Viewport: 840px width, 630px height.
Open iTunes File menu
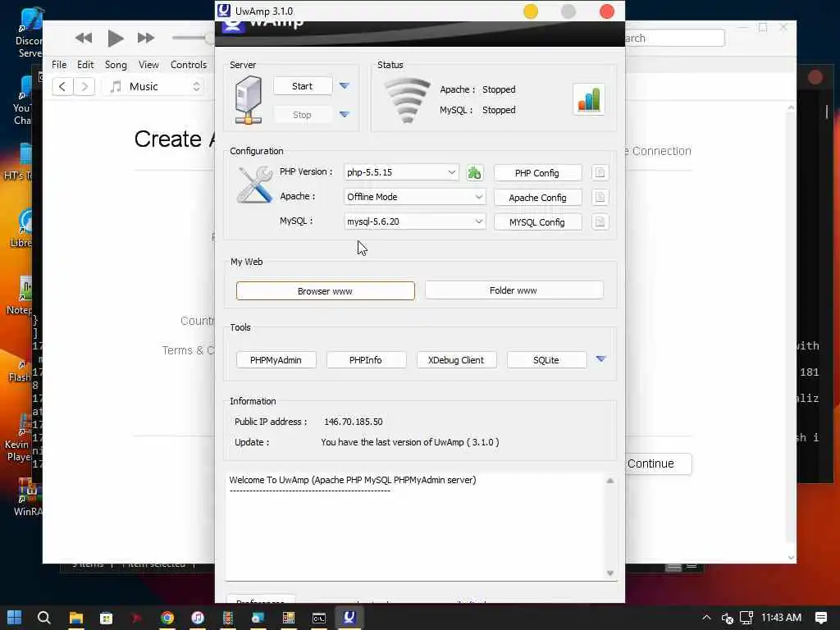[x=59, y=64]
